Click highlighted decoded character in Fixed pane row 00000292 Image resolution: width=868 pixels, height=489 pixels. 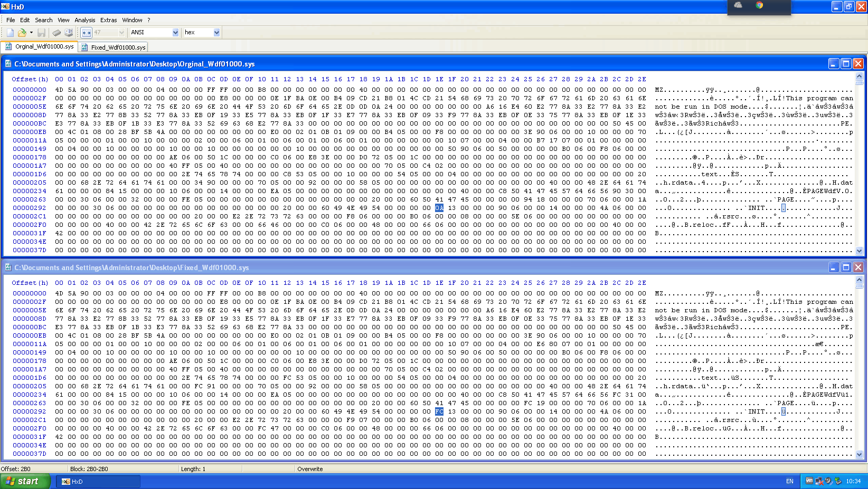(784, 411)
